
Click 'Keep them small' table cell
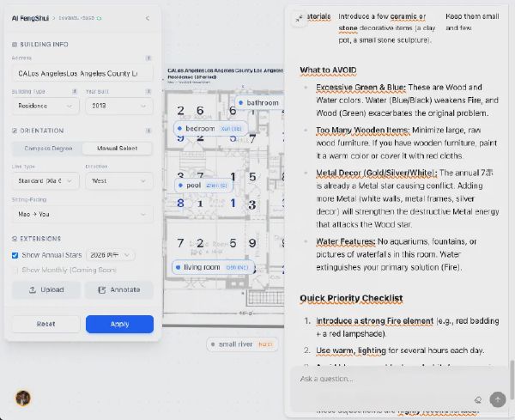pyautogui.click(x=472, y=16)
